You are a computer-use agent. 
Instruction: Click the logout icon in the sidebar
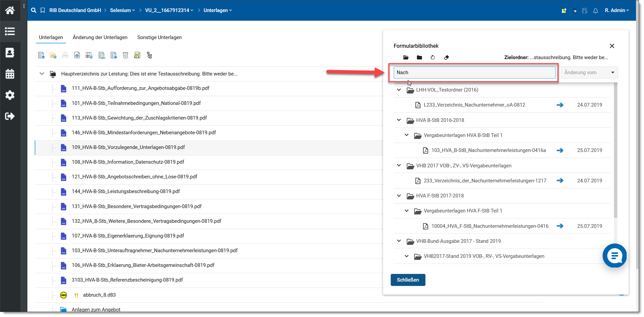(x=10, y=116)
